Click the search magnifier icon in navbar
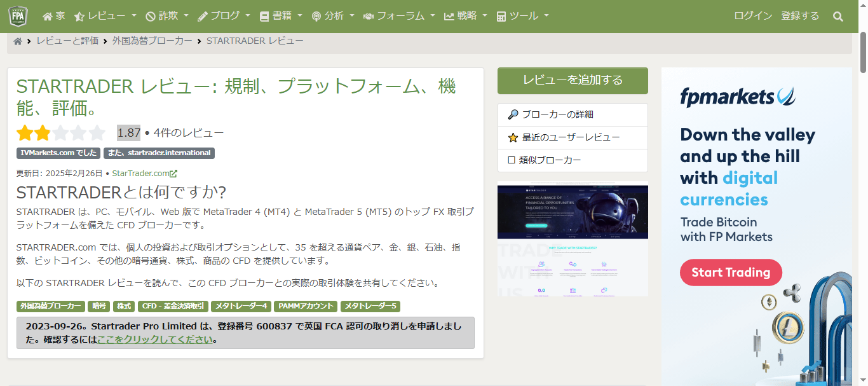Image resolution: width=868 pixels, height=386 pixels. (838, 17)
